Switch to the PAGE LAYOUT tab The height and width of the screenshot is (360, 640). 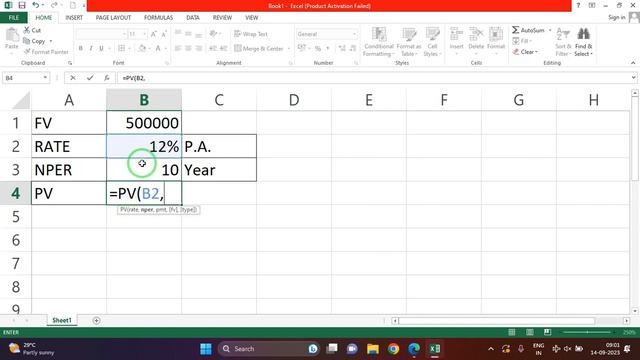click(113, 18)
